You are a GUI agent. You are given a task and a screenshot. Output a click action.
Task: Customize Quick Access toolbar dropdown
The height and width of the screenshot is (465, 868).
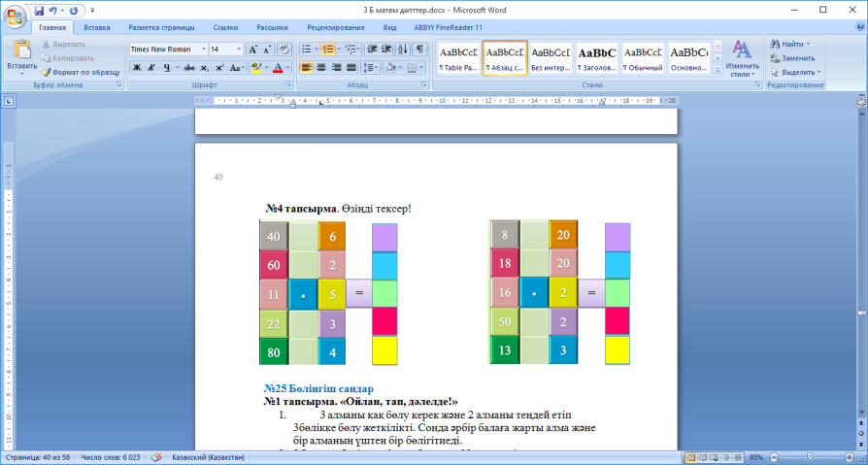tap(92, 11)
